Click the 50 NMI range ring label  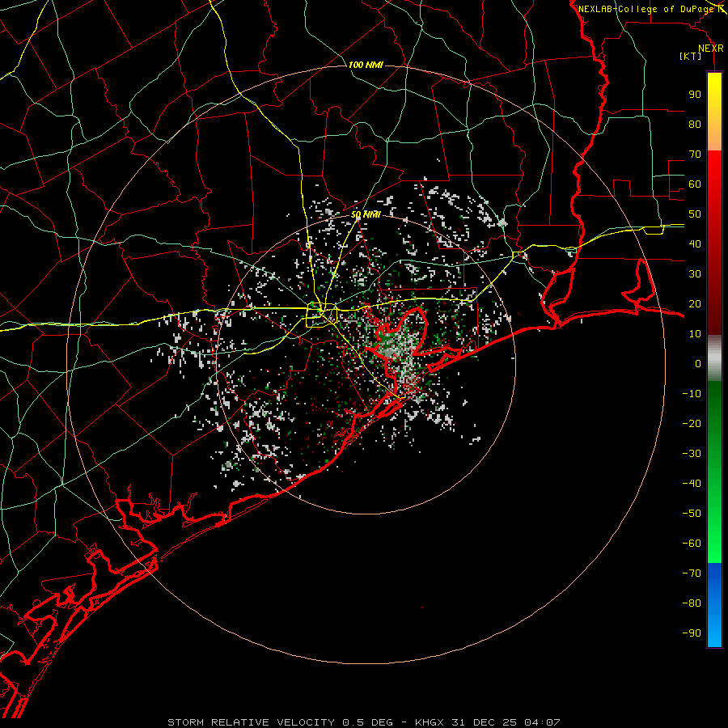(366, 214)
